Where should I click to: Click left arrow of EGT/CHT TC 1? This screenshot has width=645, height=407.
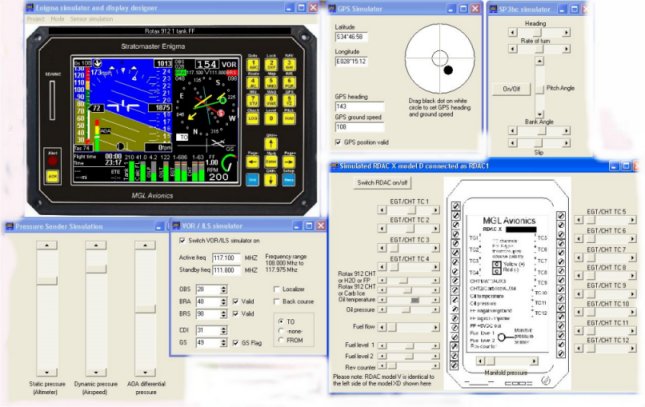[382, 210]
